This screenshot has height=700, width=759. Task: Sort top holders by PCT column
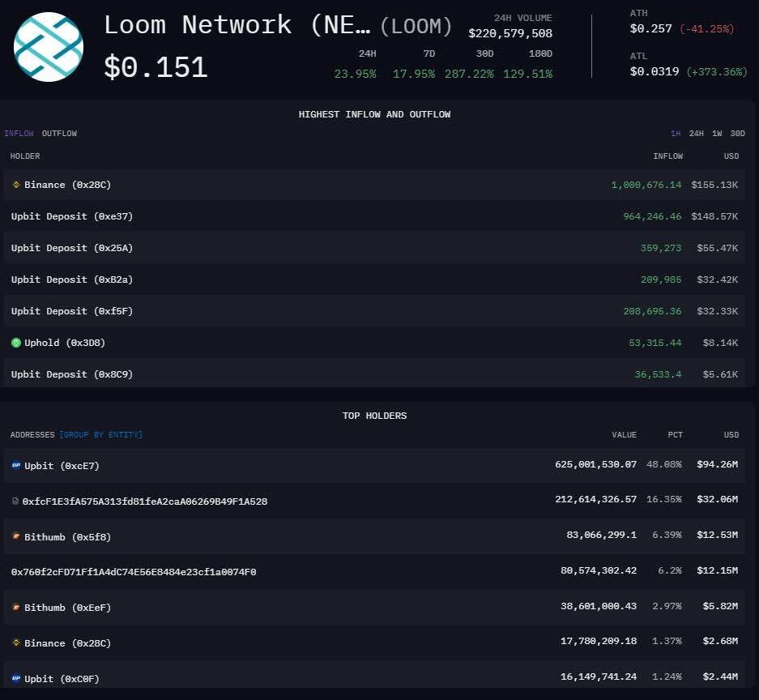tap(675, 435)
